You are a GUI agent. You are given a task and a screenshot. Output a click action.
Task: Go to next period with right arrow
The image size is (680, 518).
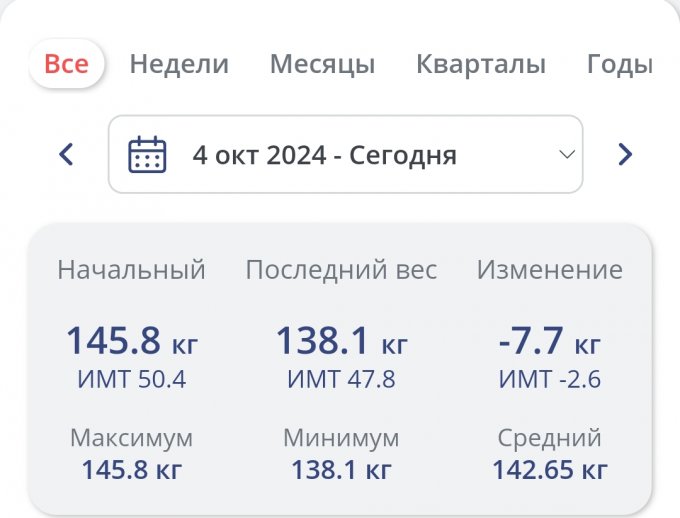pos(625,154)
